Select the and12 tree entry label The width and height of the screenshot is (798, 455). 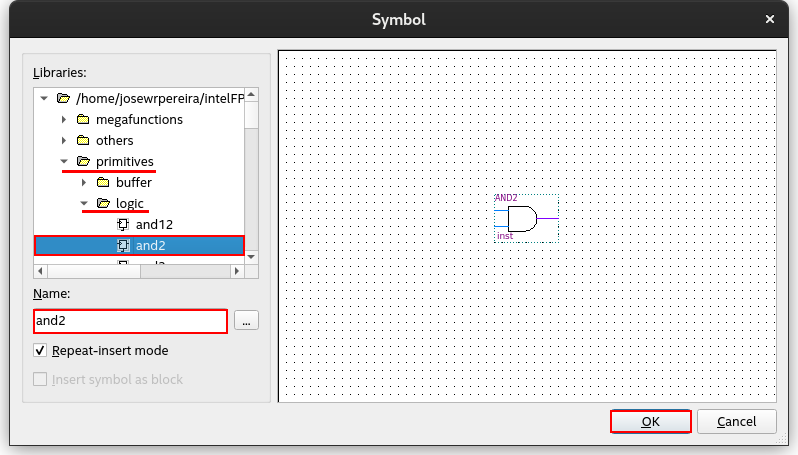pos(154,224)
